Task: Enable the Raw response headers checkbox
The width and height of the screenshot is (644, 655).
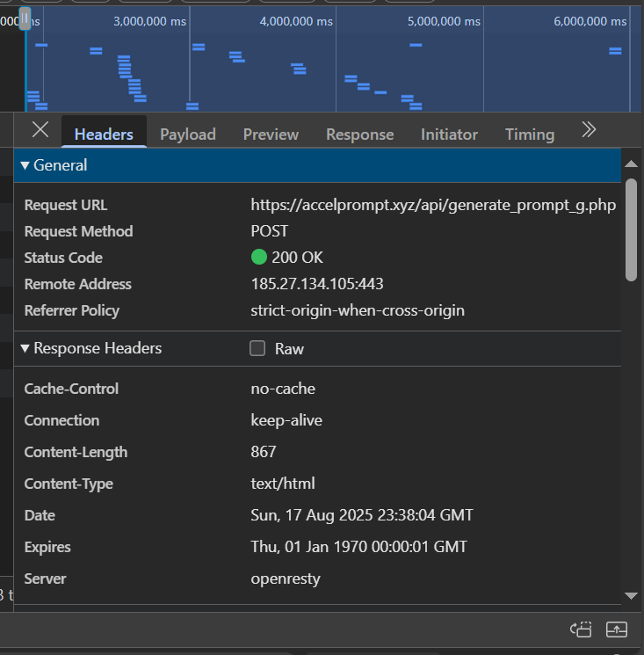Action: coord(257,348)
